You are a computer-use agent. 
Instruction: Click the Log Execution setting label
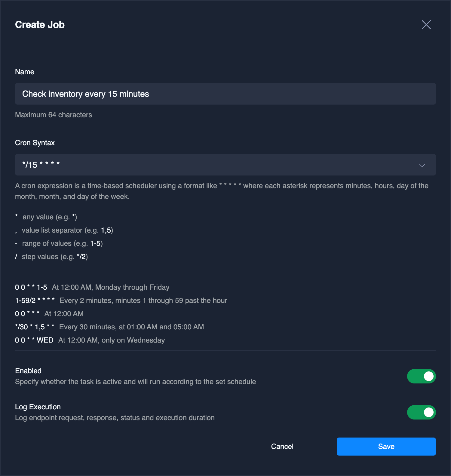click(38, 407)
